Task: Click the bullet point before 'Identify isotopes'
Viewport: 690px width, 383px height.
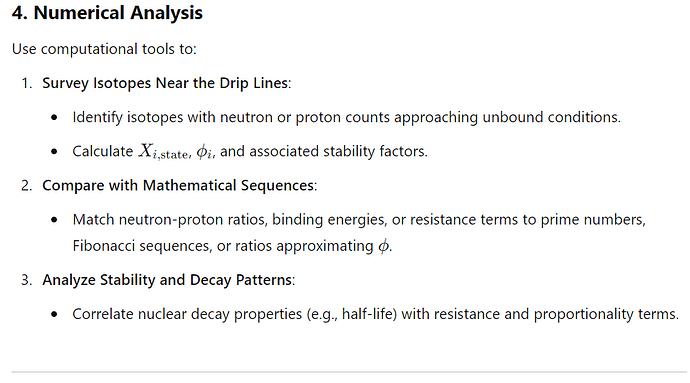Action: [x=54, y=118]
